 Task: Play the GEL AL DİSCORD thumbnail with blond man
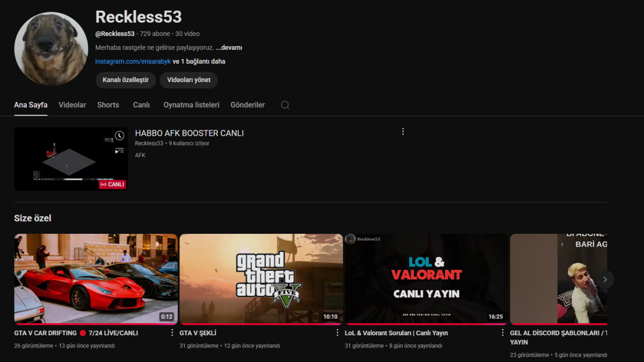pos(558,279)
